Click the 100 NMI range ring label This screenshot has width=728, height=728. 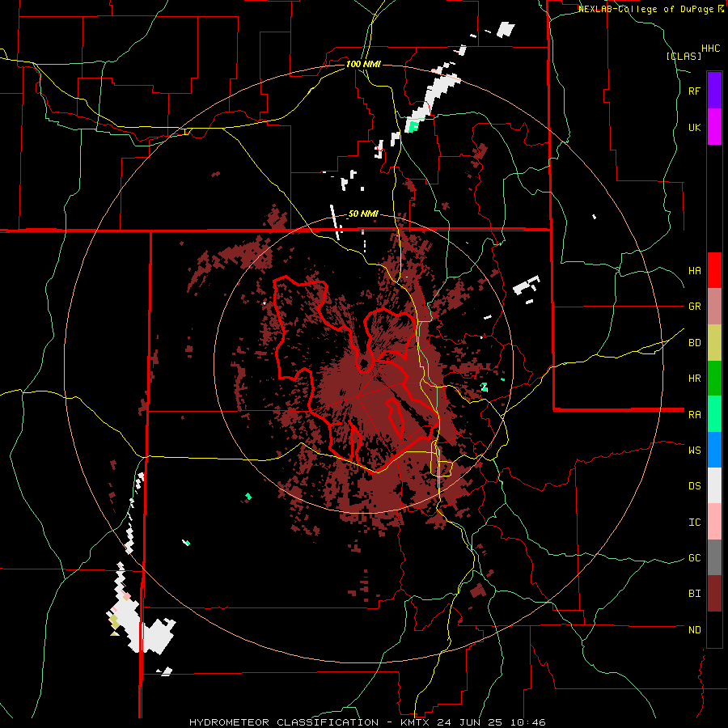363,64
